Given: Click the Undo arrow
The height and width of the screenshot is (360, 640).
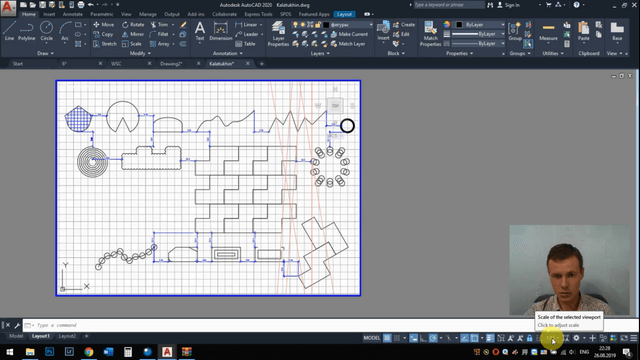Looking at the screenshot, I should click(x=91, y=5).
